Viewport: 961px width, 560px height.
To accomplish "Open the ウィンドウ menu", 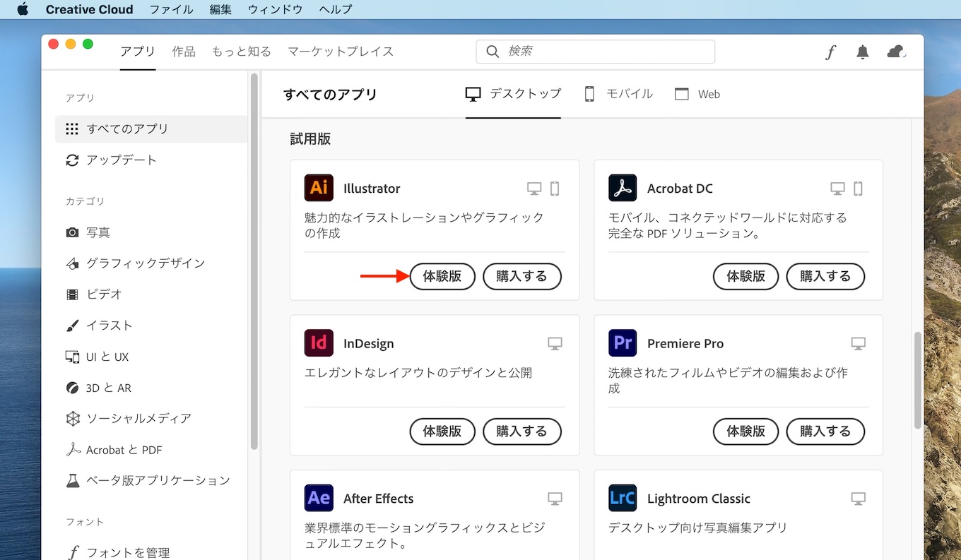I will tap(276, 9).
